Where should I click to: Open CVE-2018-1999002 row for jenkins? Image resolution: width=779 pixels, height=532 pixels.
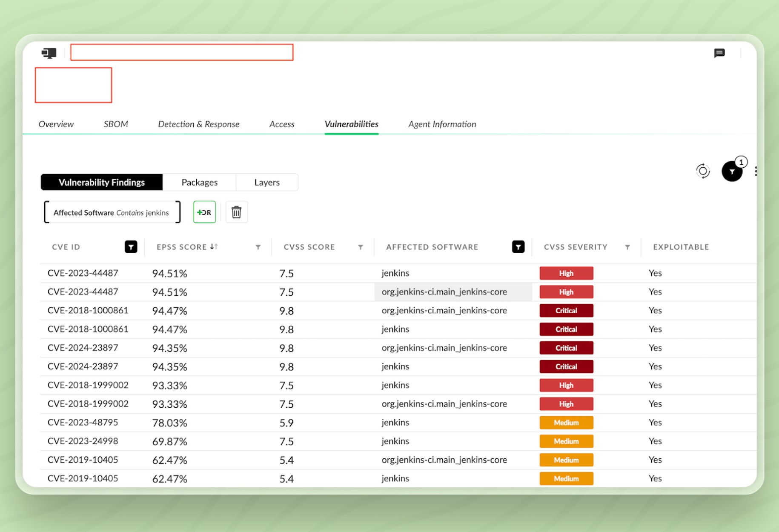click(398, 385)
